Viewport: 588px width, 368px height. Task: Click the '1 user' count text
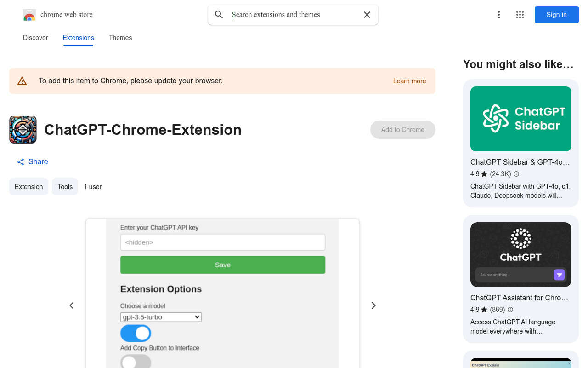click(93, 187)
